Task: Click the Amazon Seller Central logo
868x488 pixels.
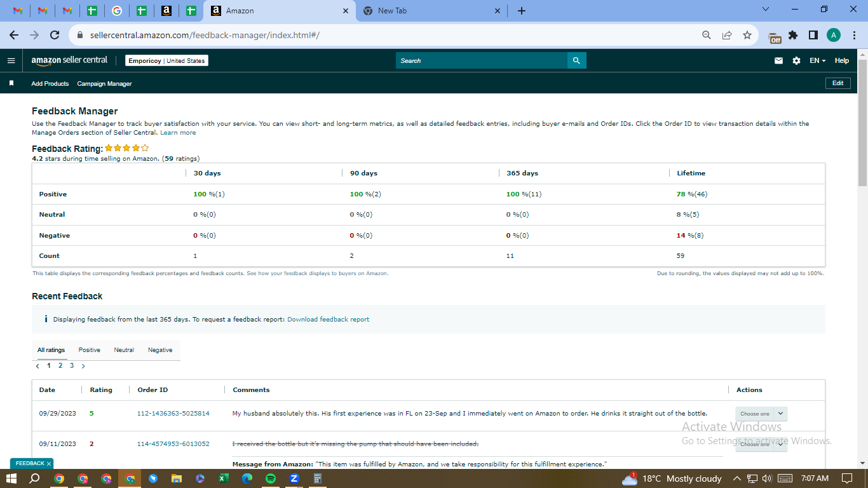Action: pos(69,60)
